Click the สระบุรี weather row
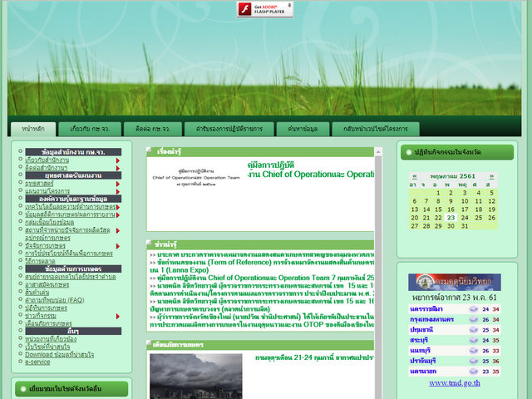This screenshot has height=399, width=532. pos(455,340)
